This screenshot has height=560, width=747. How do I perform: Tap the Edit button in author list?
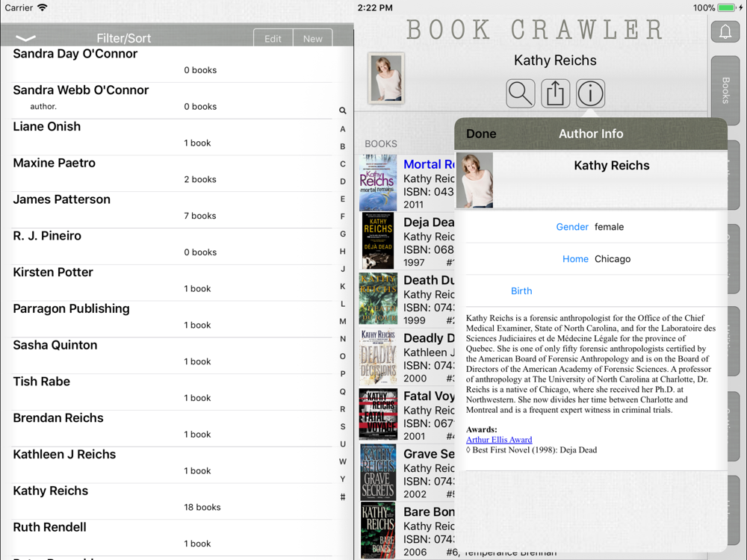point(273,39)
